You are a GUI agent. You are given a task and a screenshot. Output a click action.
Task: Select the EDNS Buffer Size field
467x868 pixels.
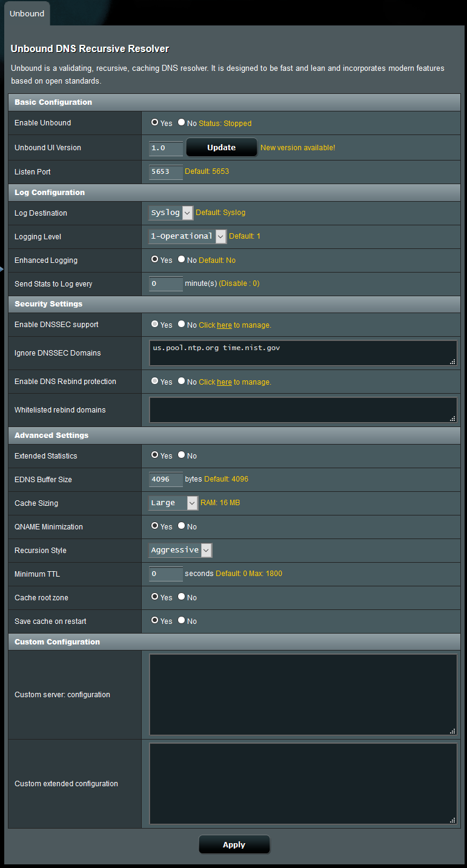pyautogui.click(x=165, y=479)
